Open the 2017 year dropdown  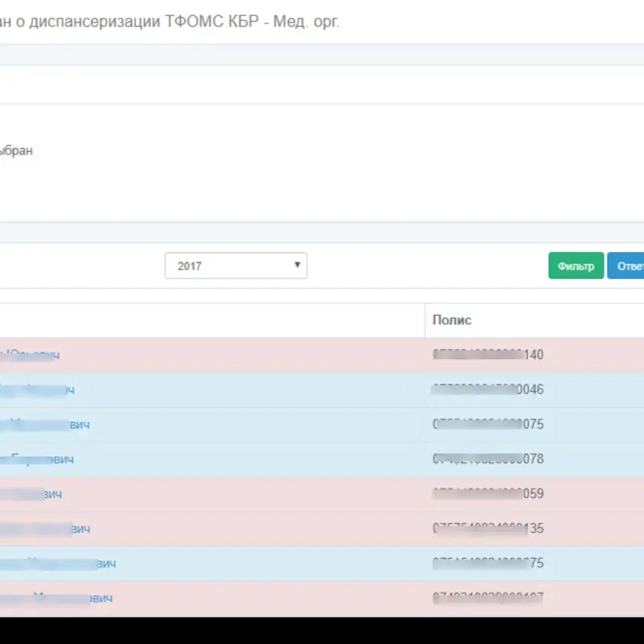click(236, 266)
